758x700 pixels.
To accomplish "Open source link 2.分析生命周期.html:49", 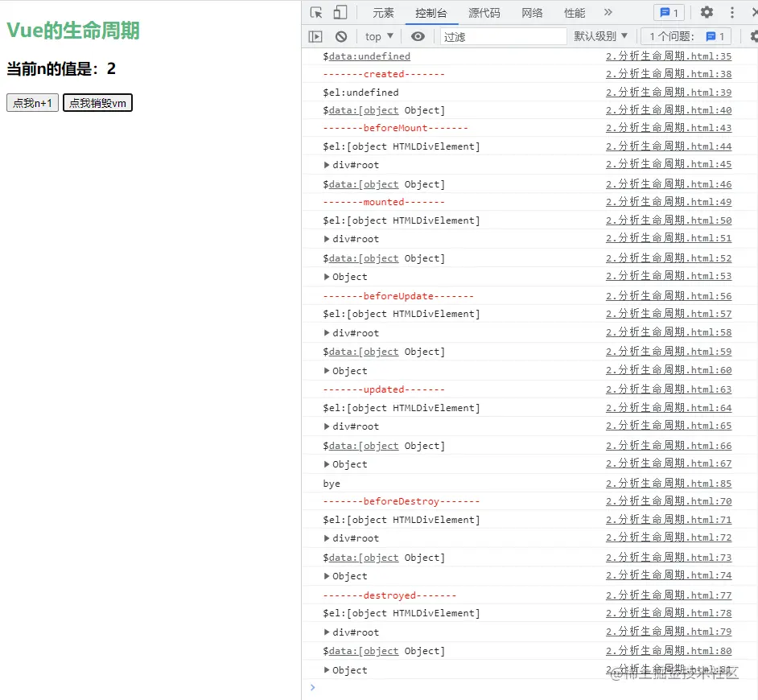I will click(x=669, y=202).
